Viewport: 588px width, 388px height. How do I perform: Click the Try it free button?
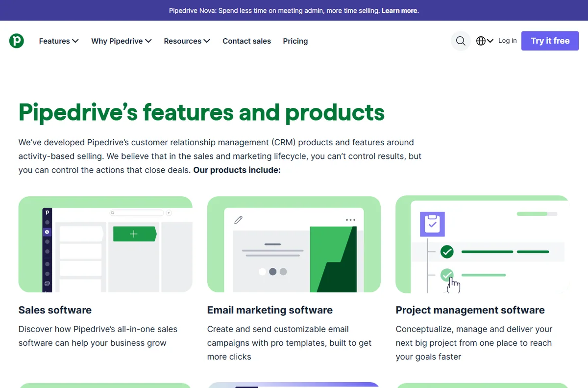pyautogui.click(x=550, y=41)
